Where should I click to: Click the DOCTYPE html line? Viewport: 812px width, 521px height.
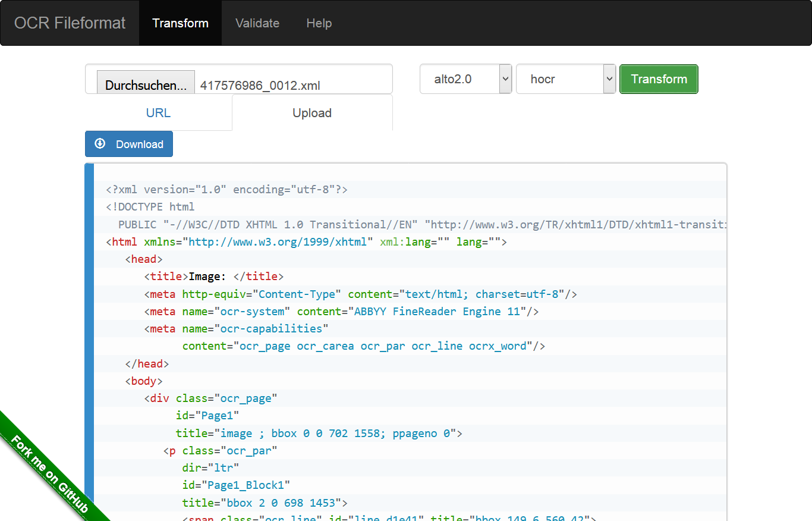point(150,207)
